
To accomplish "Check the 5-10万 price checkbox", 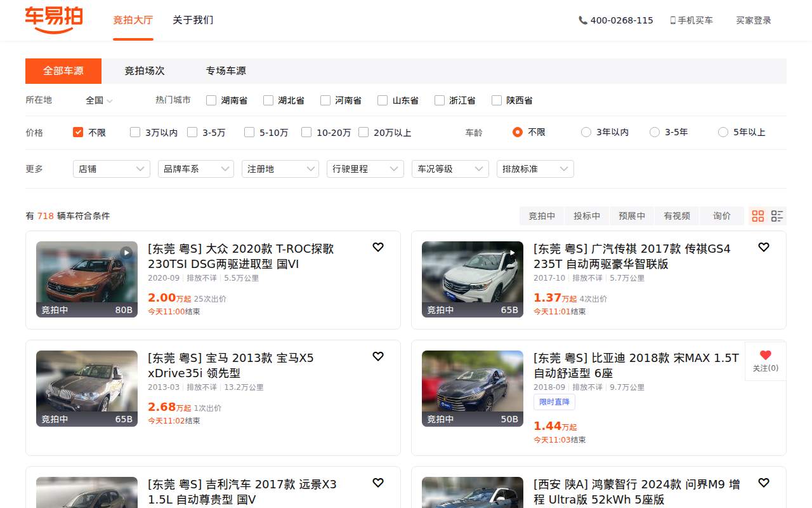I will point(249,132).
